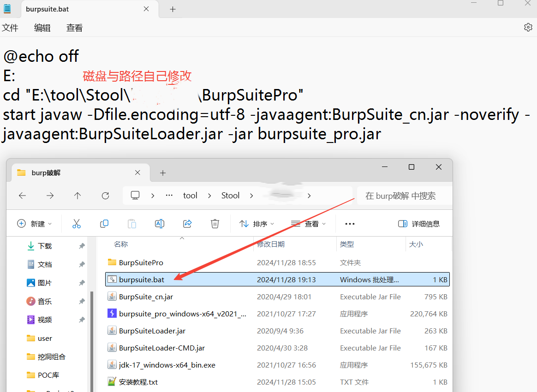Go up one folder level
This screenshot has width=537, height=392.
pos(78,196)
